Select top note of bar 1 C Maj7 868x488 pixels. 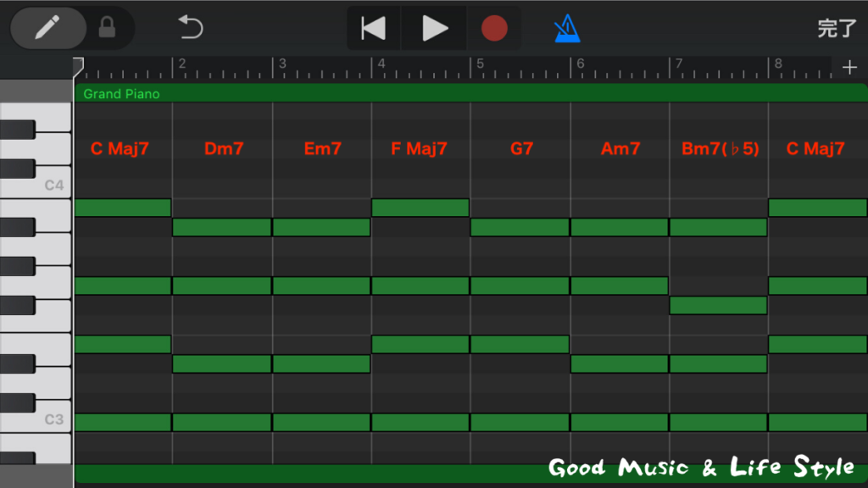123,208
